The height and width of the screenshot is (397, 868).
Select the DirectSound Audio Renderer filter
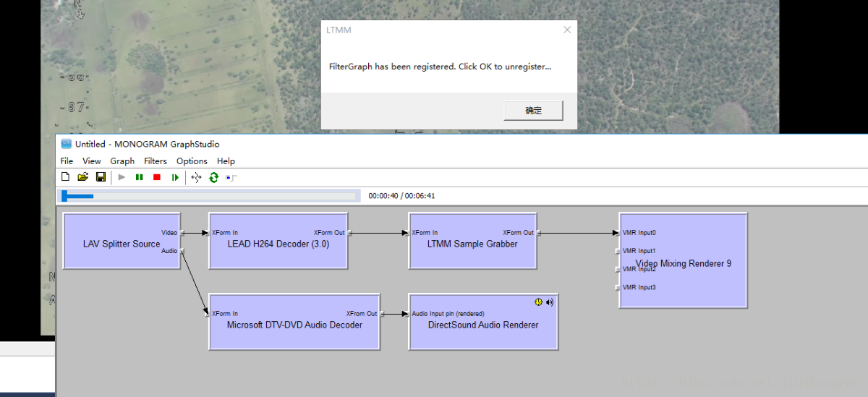[483, 323]
